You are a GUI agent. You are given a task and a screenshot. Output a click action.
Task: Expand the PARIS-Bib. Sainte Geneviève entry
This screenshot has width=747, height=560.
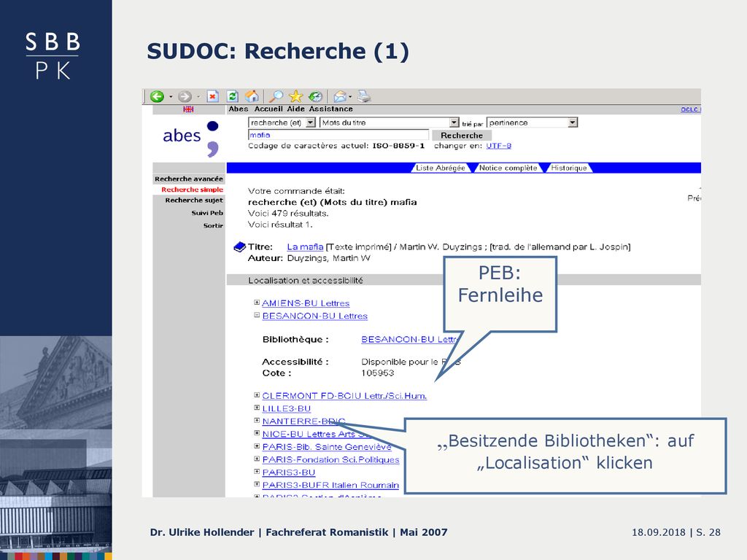[257, 446]
